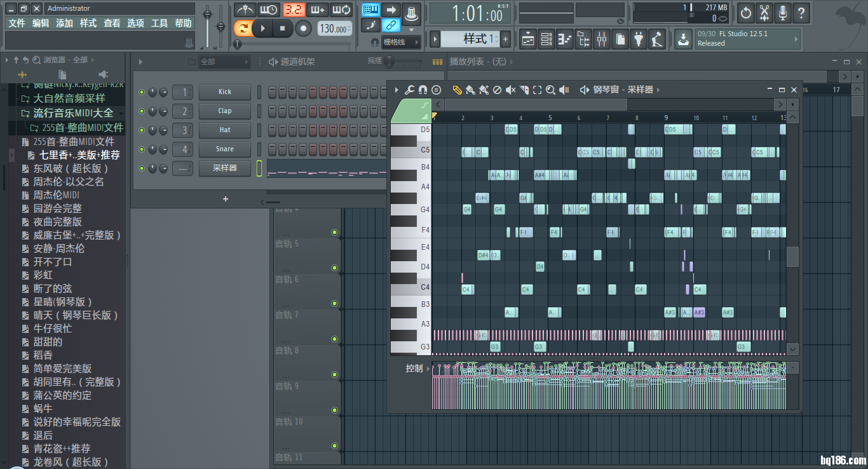
Task: Open the 全部 channel filter dropdown
Action: click(x=224, y=62)
